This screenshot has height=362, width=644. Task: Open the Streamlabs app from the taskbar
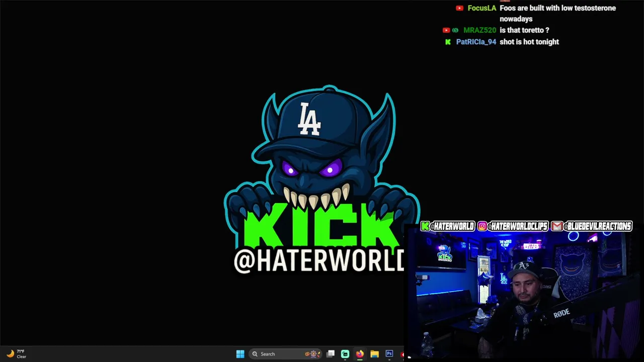pos(345,354)
